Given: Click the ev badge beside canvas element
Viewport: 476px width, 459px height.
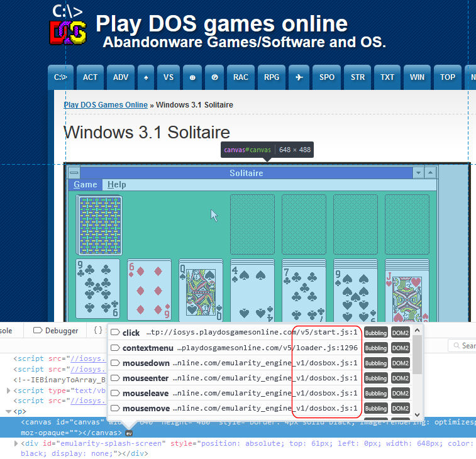Looking at the screenshot, I should point(129,433).
